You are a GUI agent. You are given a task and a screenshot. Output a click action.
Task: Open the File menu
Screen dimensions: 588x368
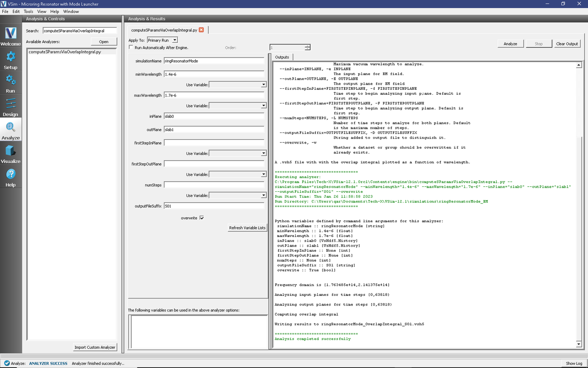(5, 11)
